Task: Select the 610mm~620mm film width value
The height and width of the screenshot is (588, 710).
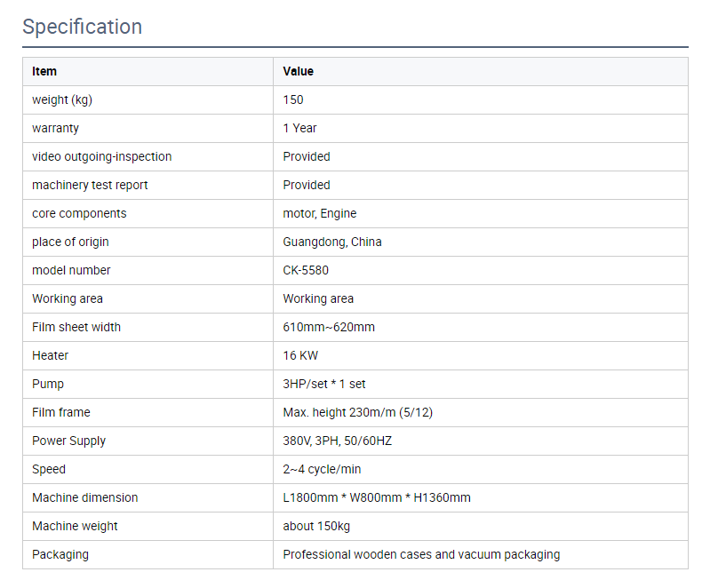Action: tap(329, 327)
